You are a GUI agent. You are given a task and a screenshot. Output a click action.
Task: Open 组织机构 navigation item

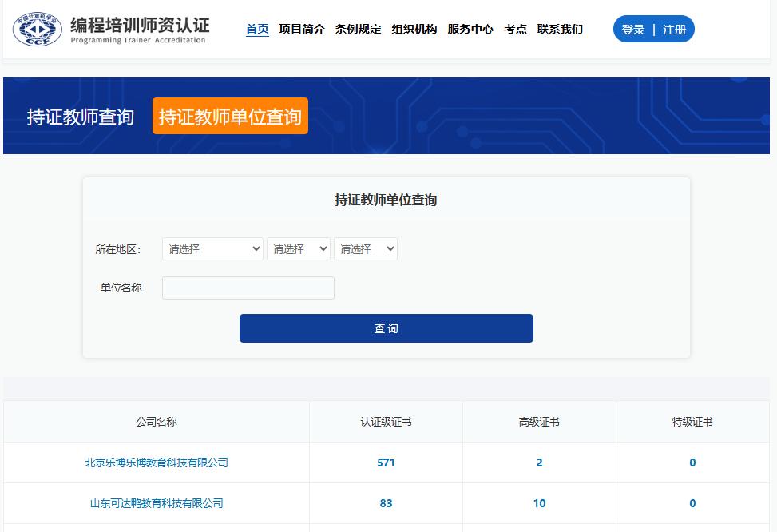(x=414, y=30)
